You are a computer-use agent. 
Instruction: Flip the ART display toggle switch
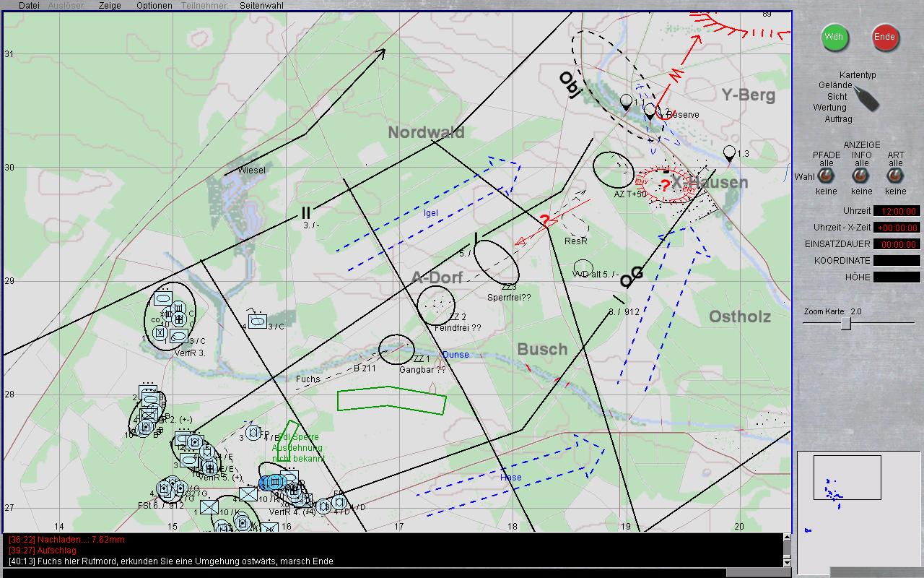(x=895, y=176)
